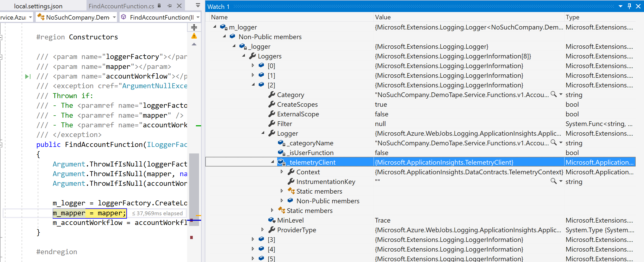This screenshot has height=262, width=644.
Task: Open text visualizer magnifier for InstrumentationKey
Action: [x=553, y=181]
